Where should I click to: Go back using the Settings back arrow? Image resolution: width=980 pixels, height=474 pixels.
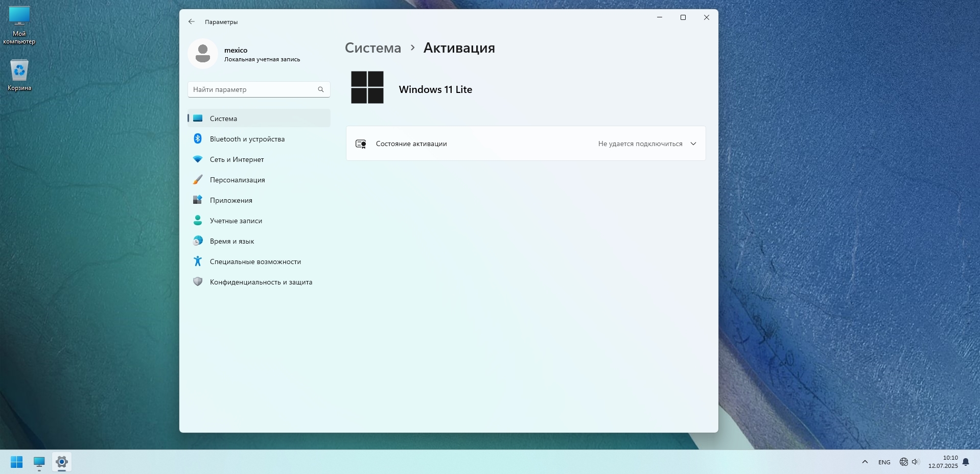coord(192,21)
